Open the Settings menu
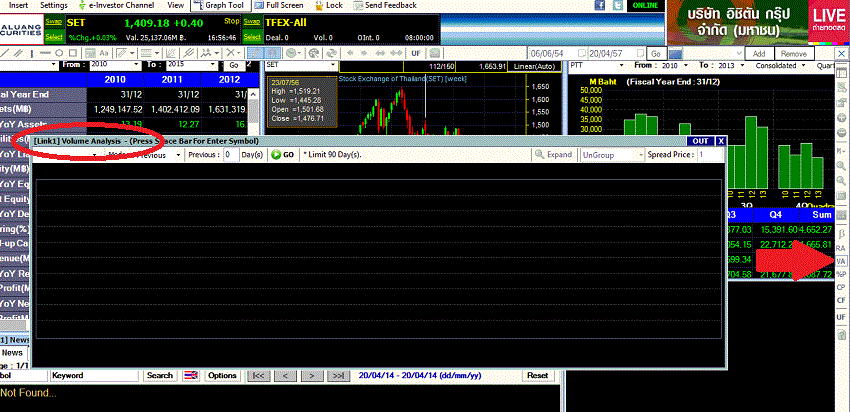The height and width of the screenshot is (412, 850). coord(54,5)
